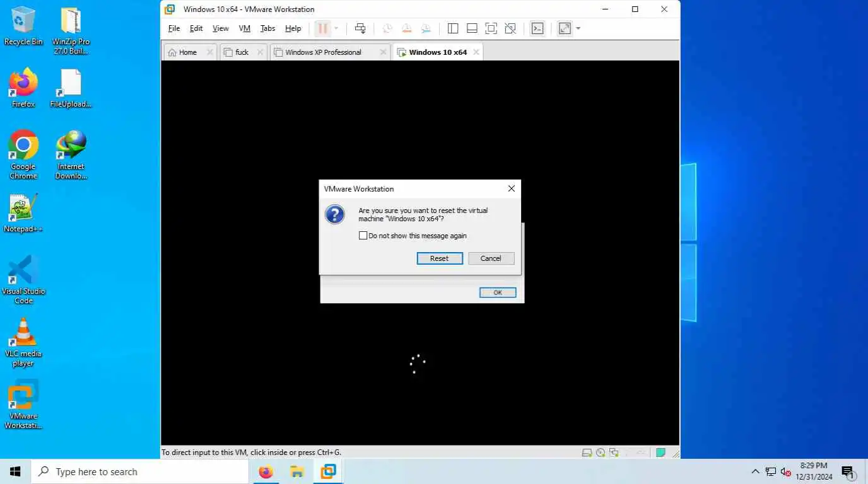This screenshot has height=484, width=868.
Task: Click the network adapter status bar icon
Action: tap(614, 452)
